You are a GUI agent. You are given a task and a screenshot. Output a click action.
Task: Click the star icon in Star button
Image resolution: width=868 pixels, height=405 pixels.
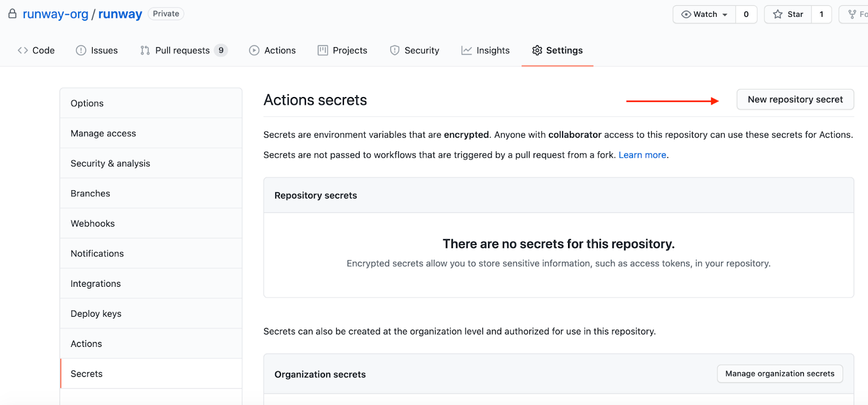pos(778,15)
